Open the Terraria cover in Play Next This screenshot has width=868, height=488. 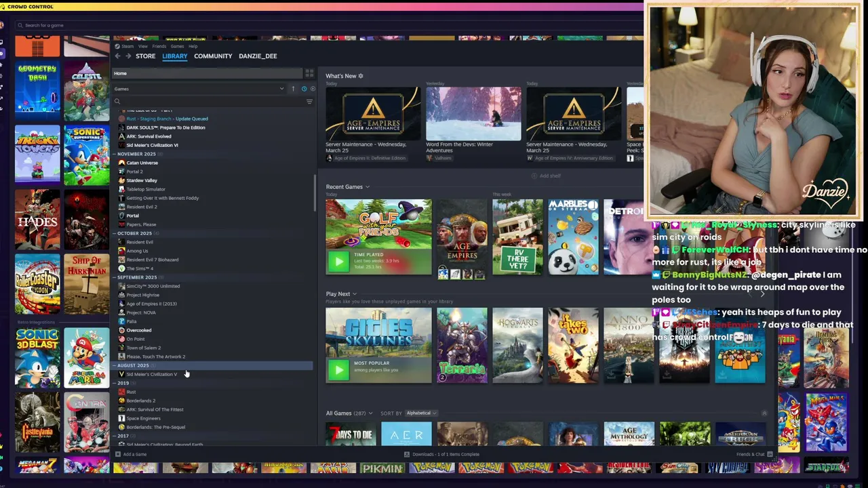pos(462,345)
